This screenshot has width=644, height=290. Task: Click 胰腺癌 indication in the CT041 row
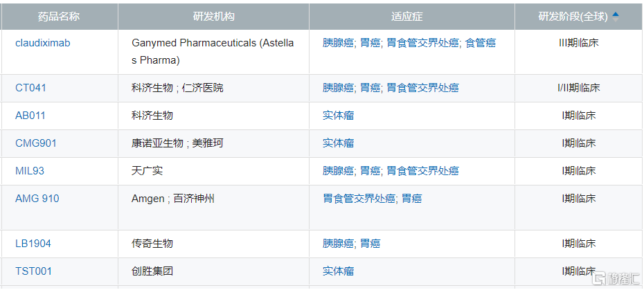pyautogui.click(x=338, y=88)
